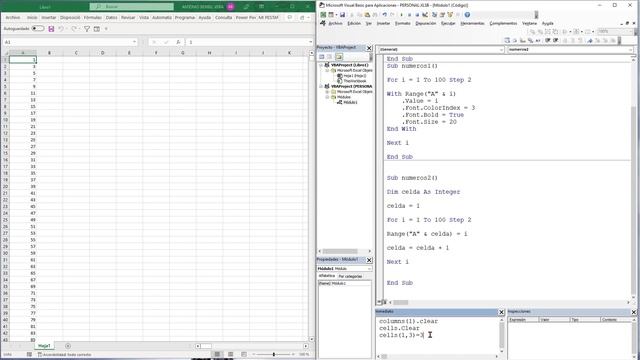Click the Excel formula bar input
Viewport: 640px width, 360px height.
[x=249, y=42]
